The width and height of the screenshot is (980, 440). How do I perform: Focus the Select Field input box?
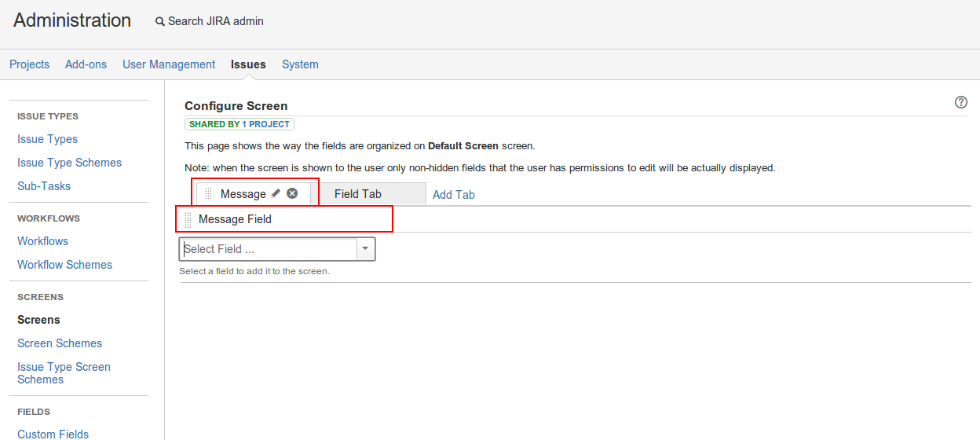point(269,249)
